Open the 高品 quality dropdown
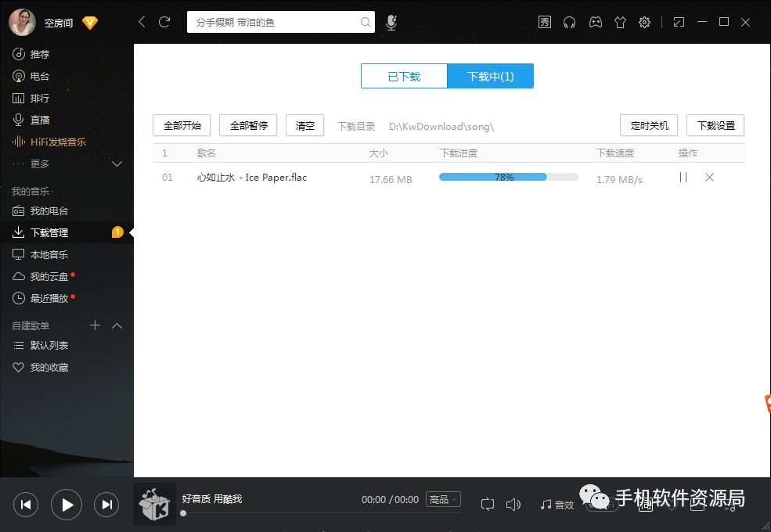The height and width of the screenshot is (532, 771). (443, 500)
